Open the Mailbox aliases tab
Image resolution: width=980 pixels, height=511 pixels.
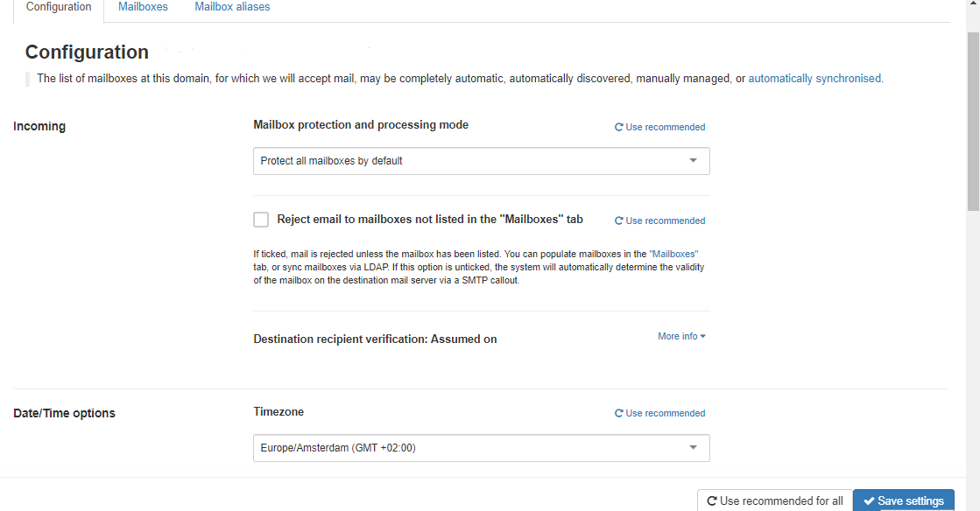point(232,7)
